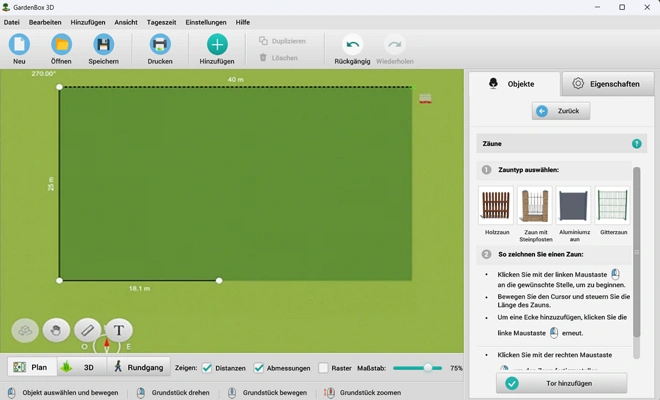Screen dimensions: 660x400
Task: Print the plan via Drucken icon
Action: tap(160, 44)
